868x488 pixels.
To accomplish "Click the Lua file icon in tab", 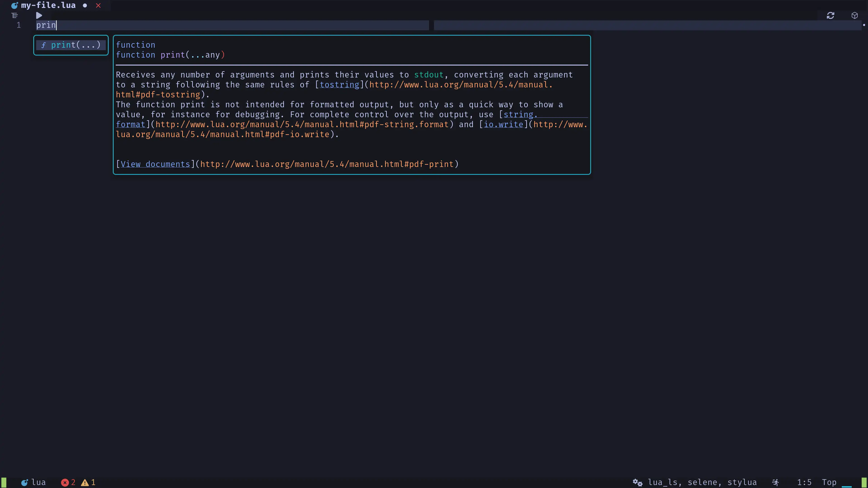I will (x=14, y=5).
